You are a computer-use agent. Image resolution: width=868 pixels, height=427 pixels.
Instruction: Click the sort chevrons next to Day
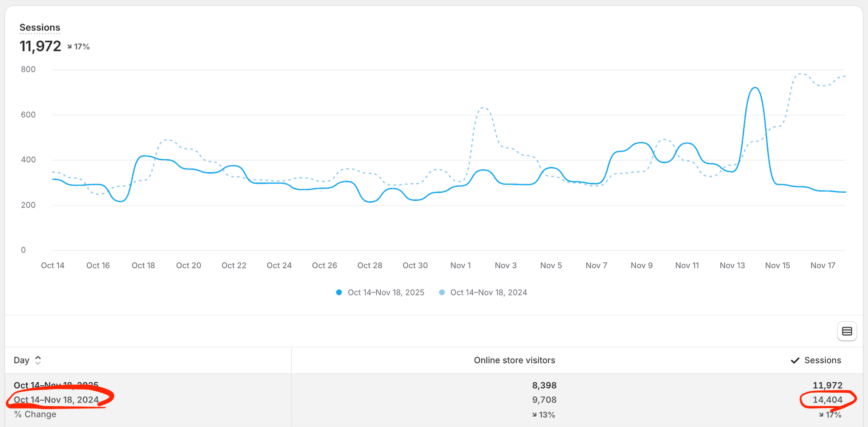38,360
